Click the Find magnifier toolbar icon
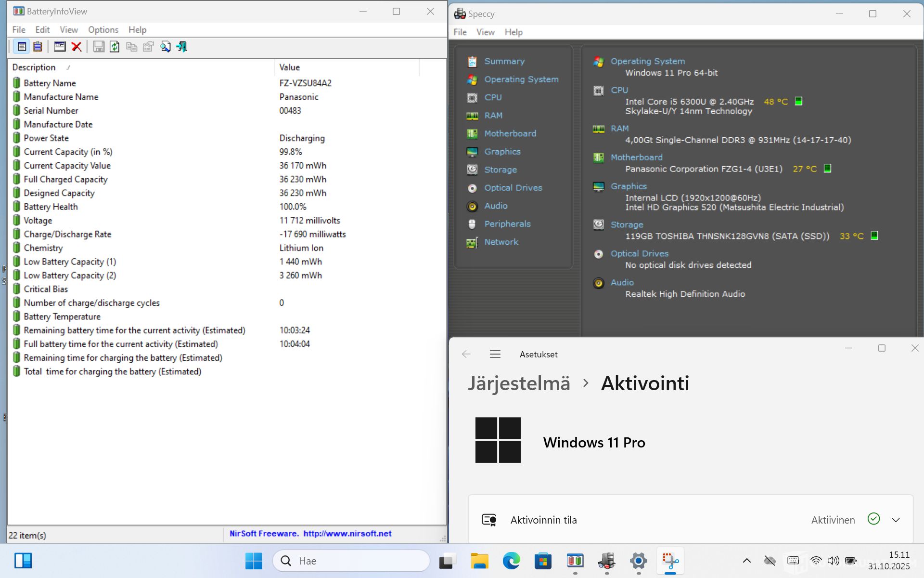 coord(165,47)
